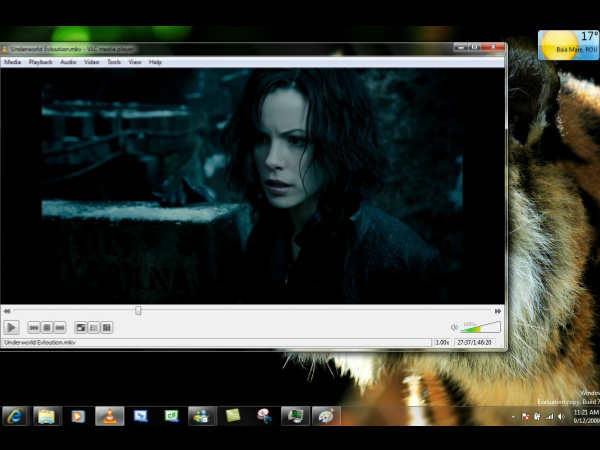
Task: Launch Internet Explorer from the taskbar
Action: point(16,415)
